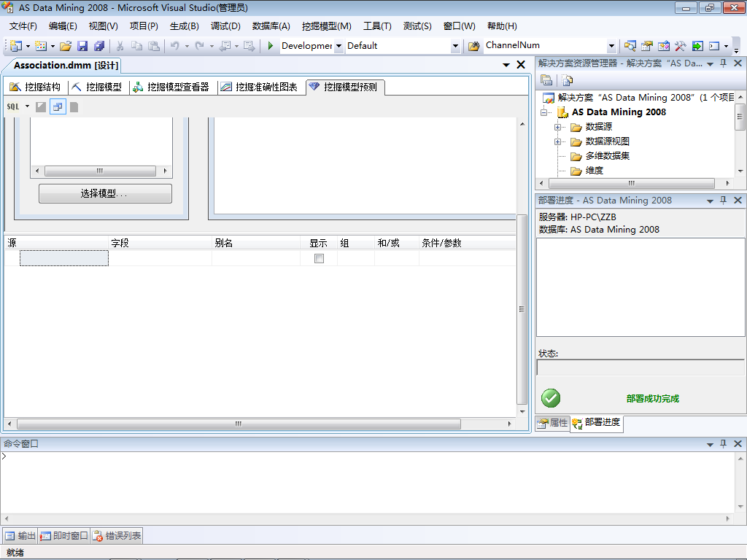Open the SQL view dropdown arrow
This screenshot has height=560, width=747.
27,106
